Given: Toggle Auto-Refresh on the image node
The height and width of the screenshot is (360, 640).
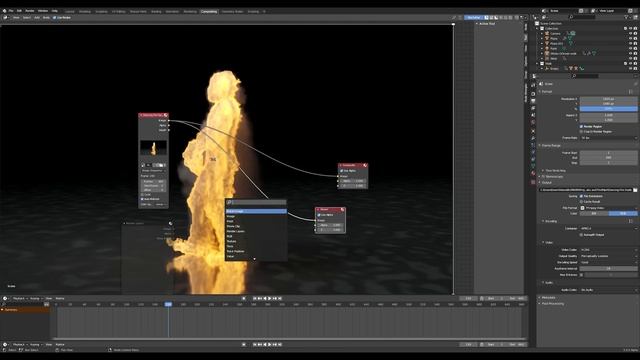Looking at the screenshot, I should tap(142, 199).
